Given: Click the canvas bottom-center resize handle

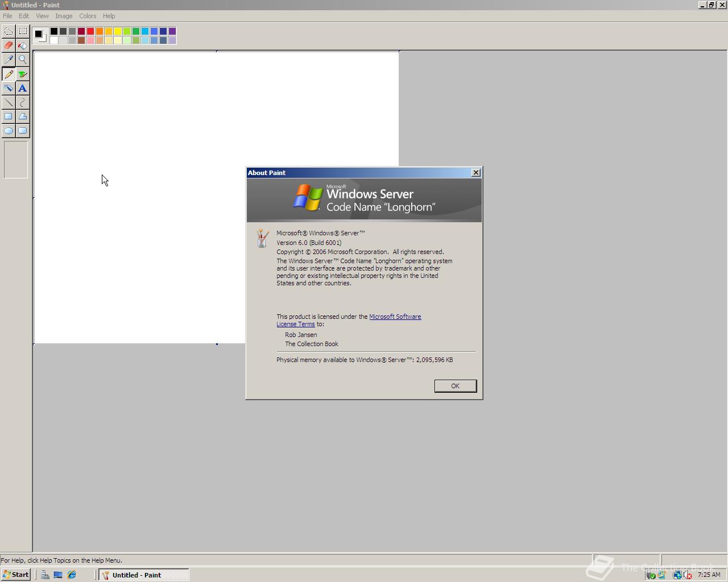Looking at the screenshot, I should 217,344.
